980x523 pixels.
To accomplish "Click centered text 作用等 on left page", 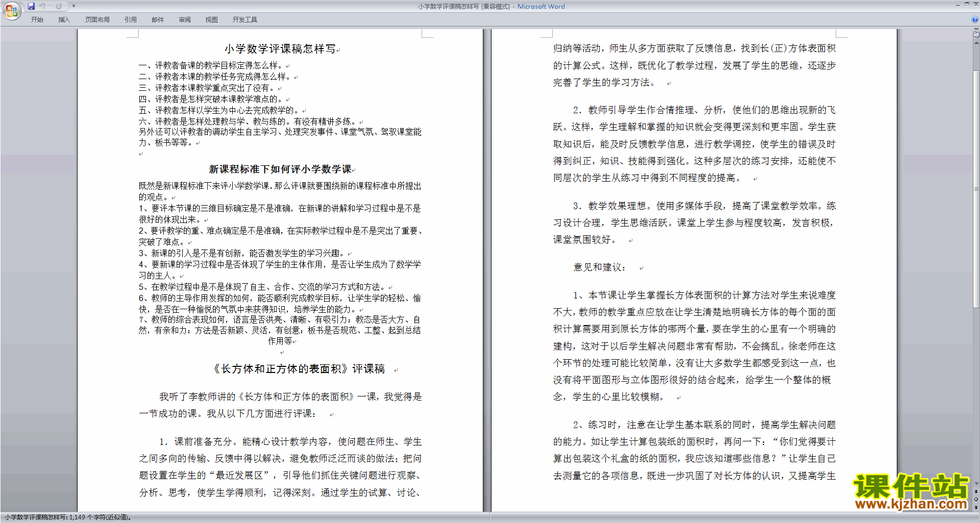I will point(280,341).
